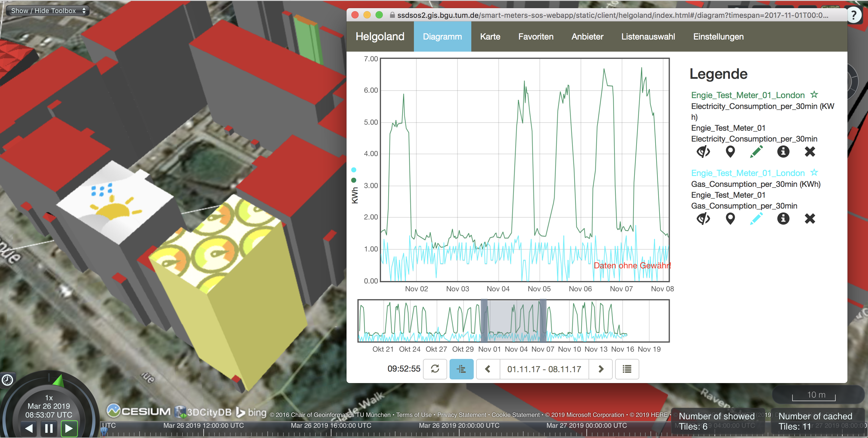Toggle the grouped y-axis chart button
Viewport: 868px width, 438px height.
pos(461,369)
